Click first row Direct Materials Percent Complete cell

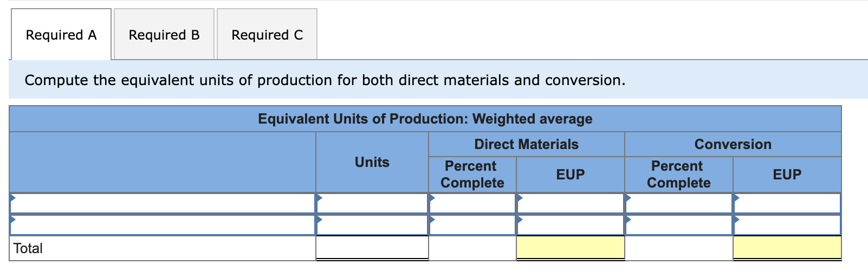(x=472, y=204)
